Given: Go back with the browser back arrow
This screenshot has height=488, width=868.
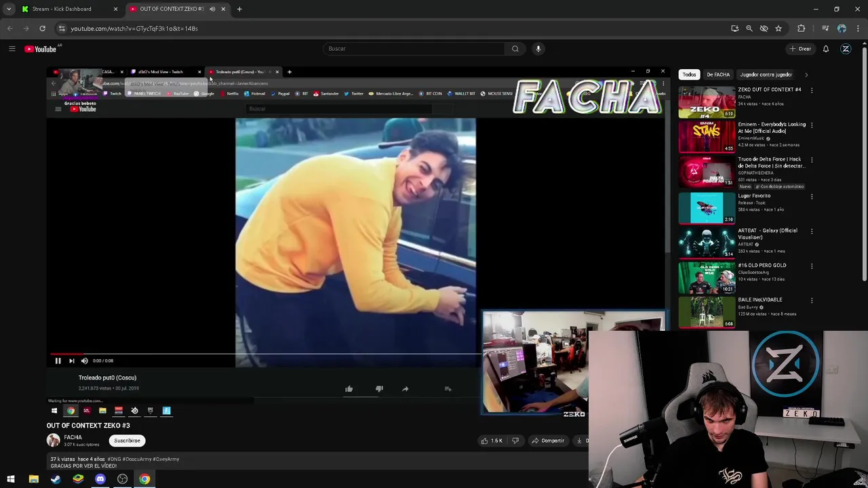Looking at the screenshot, I should click(x=9, y=28).
